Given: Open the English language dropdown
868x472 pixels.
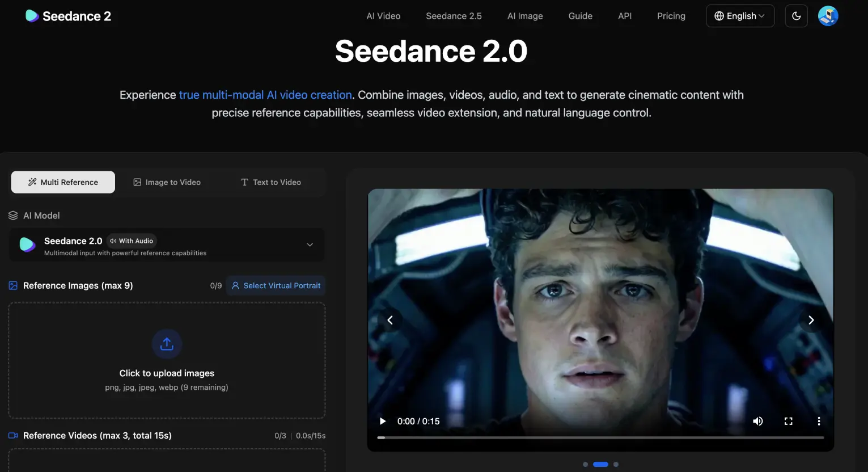Looking at the screenshot, I should coord(740,16).
